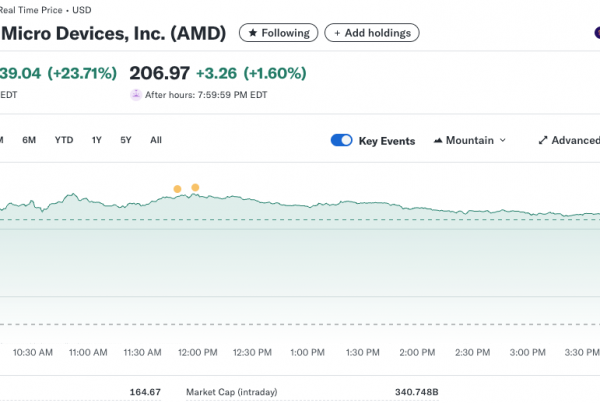
Task: Toggle the Key Events switch off
Action: (x=341, y=141)
